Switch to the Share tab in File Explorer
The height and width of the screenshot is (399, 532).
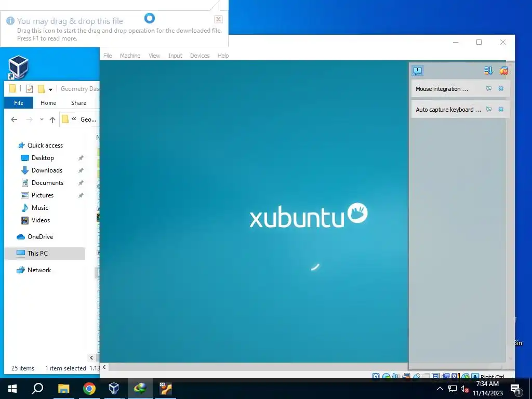[x=79, y=103]
